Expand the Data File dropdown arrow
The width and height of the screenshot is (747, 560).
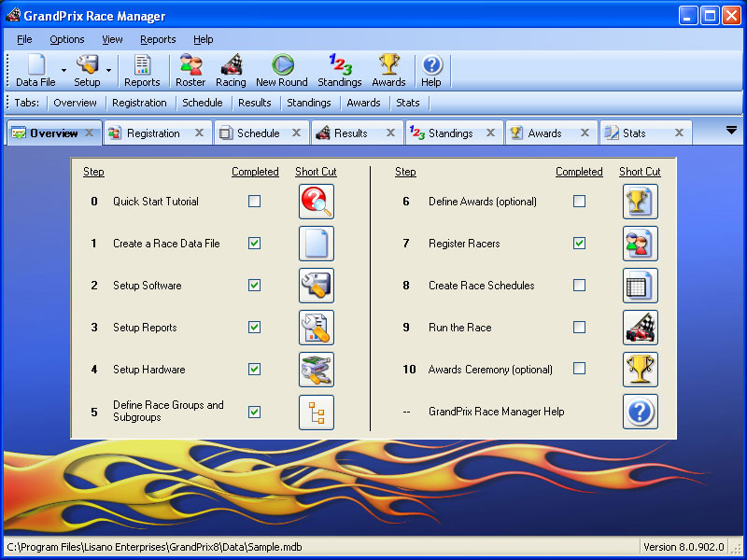point(63,71)
